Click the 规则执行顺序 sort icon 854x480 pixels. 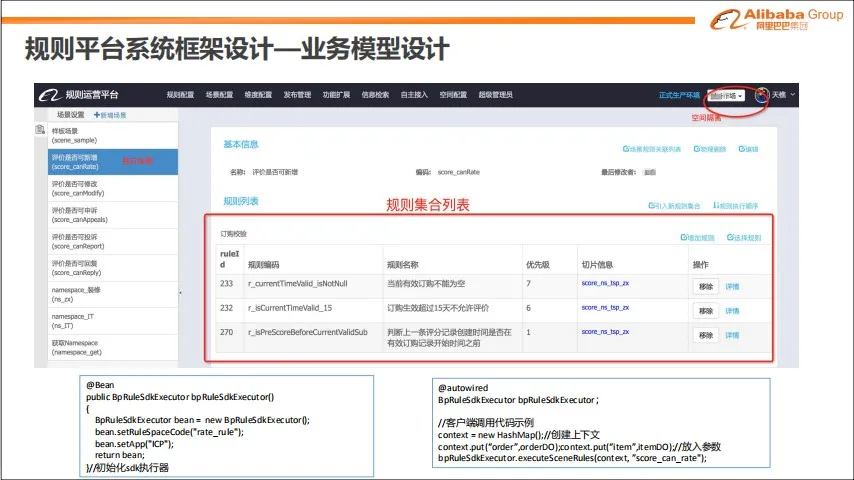click(715, 205)
